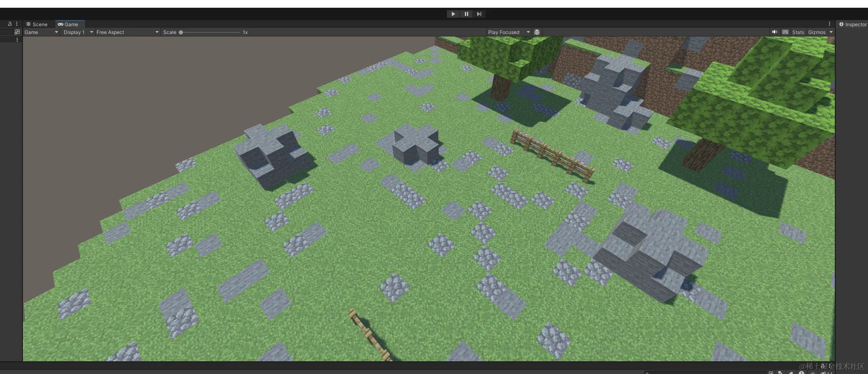868x374 pixels.
Task: Open the Inspector tab
Action: [x=852, y=24]
